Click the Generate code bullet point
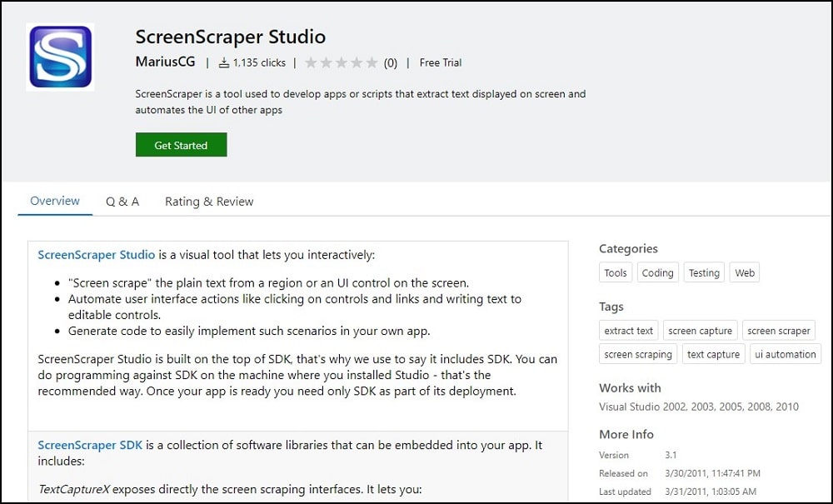 [248, 331]
